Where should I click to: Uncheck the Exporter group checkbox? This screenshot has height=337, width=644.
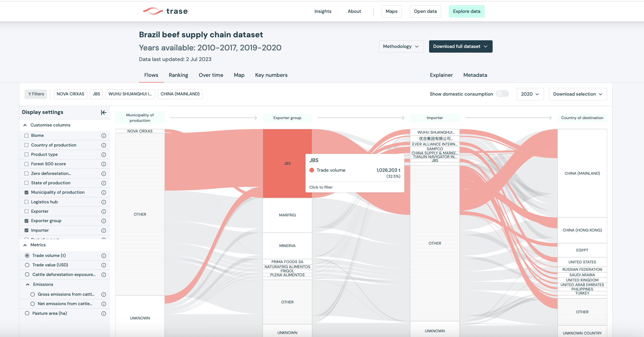[x=26, y=221]
